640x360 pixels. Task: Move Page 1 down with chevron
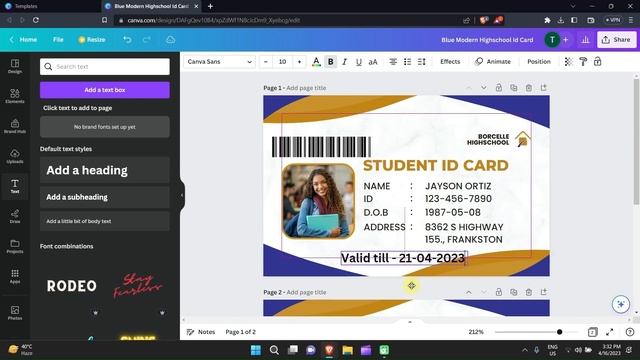coord(484,88)
